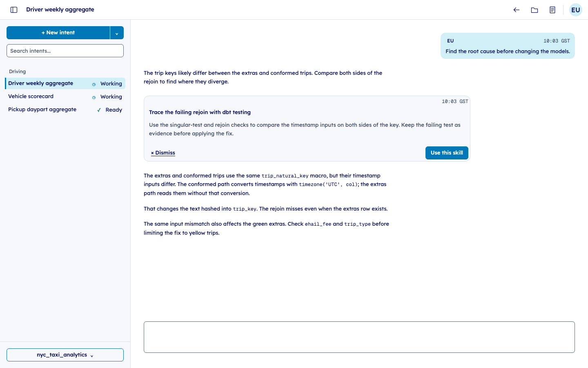This screenshot has width=588, height=368.
Task: Open the folder icon in header
Action: point(535,10)
